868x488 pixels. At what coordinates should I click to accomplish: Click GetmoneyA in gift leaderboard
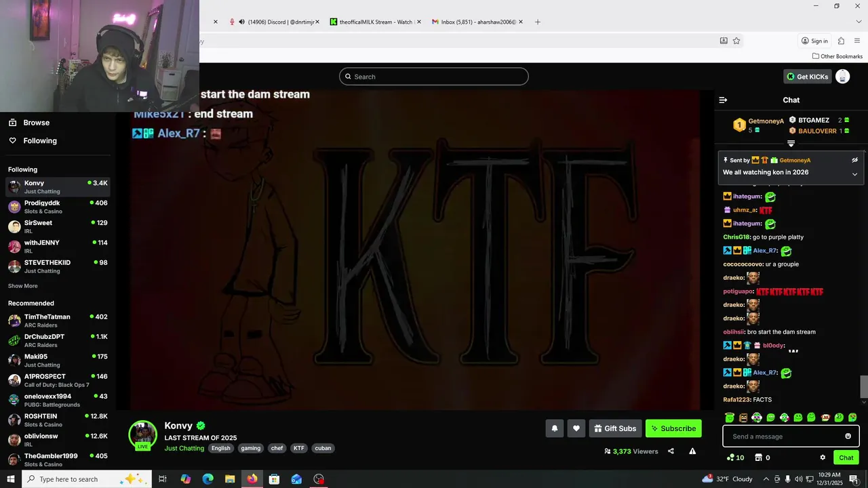pos(766,121)
